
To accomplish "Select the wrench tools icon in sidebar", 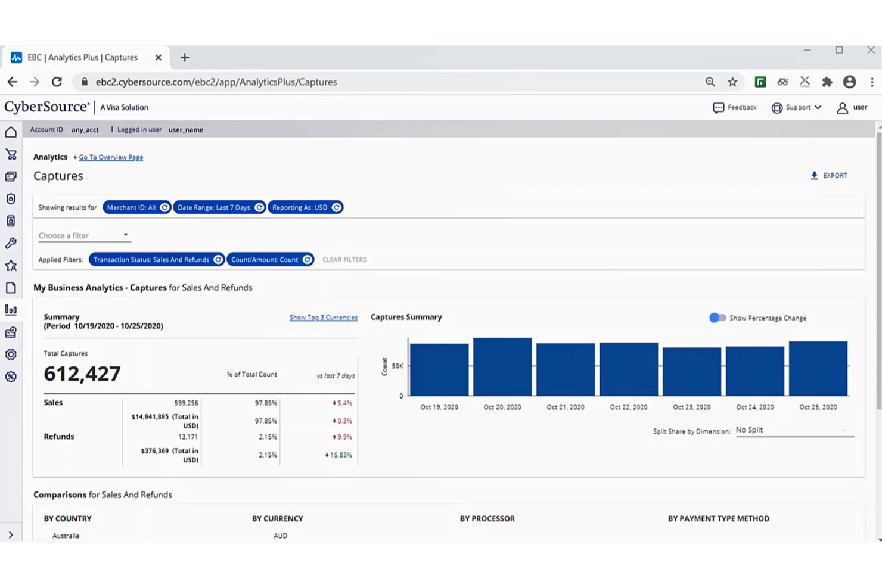I will point(11,242).
